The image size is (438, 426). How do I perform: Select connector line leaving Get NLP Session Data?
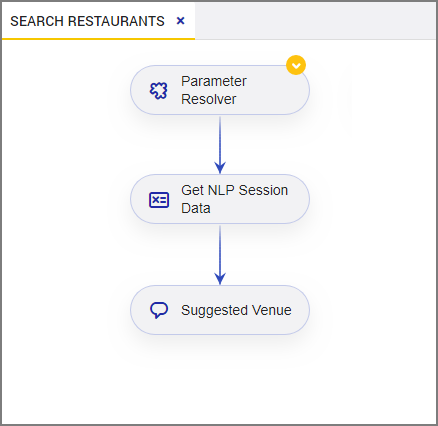(x=220, y=249)
